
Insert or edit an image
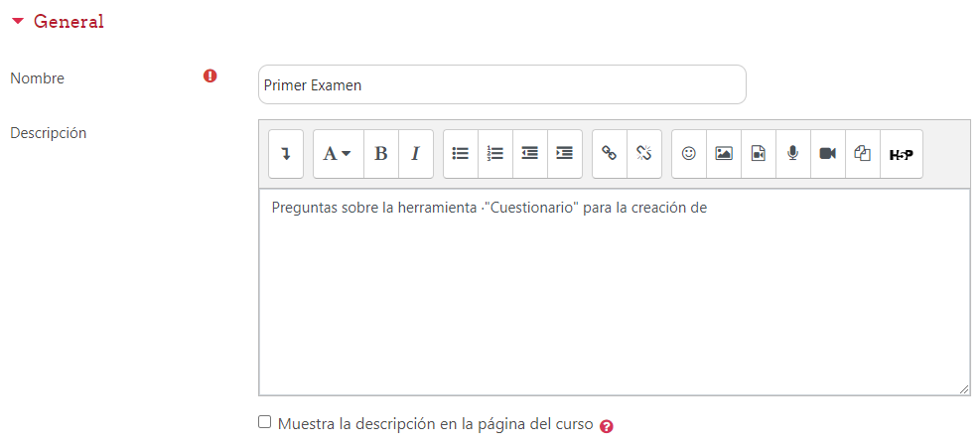(724, 154)
